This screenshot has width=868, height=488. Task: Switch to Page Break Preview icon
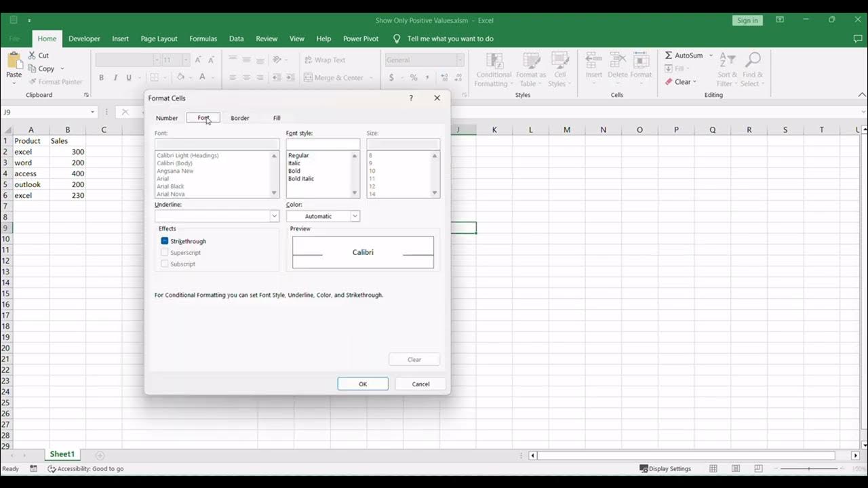[x=758, y=468]
